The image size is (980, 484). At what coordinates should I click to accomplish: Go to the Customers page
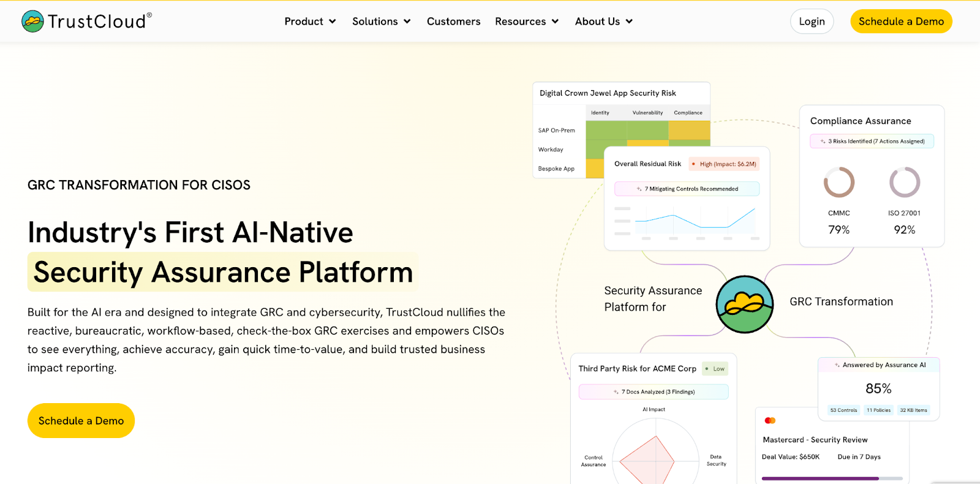(453, 21)
